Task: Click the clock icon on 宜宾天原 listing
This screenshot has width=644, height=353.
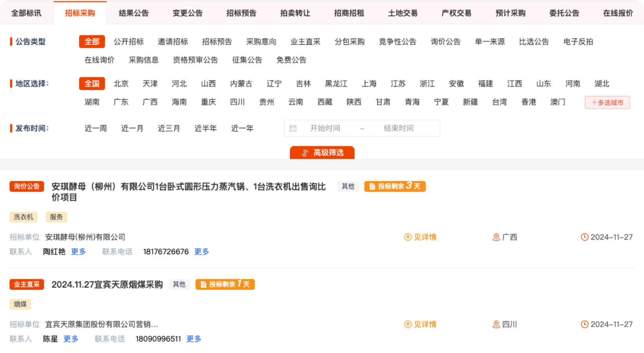Action: pyautogui.click(x=585, y=324)
